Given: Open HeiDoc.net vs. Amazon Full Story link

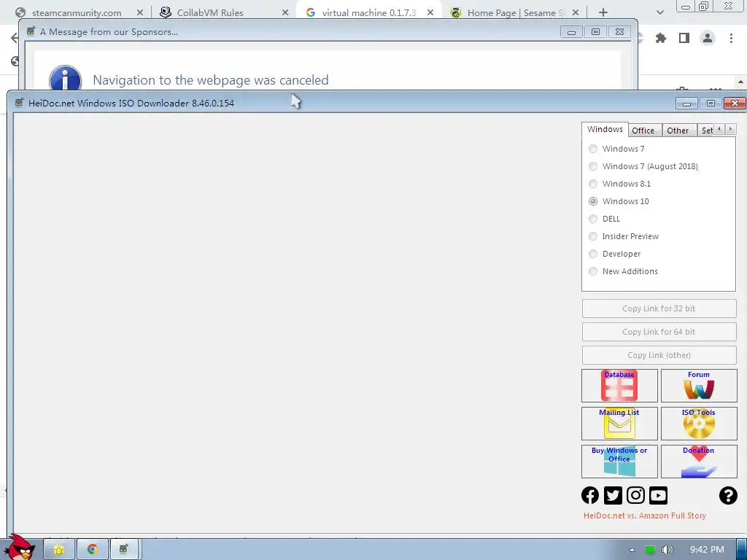Looking at the screenshot, I should pos(645,516).
